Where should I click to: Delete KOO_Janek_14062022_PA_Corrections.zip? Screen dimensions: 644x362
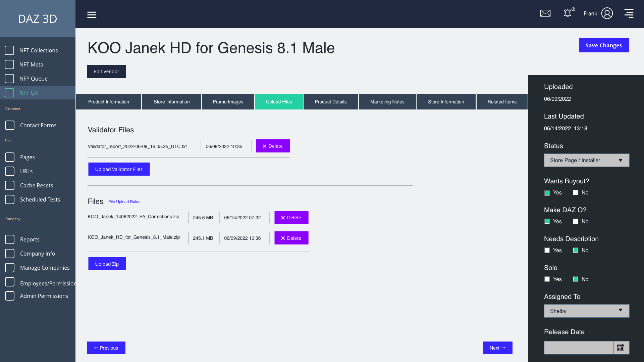pyautogui.click(x=291, y=218)
